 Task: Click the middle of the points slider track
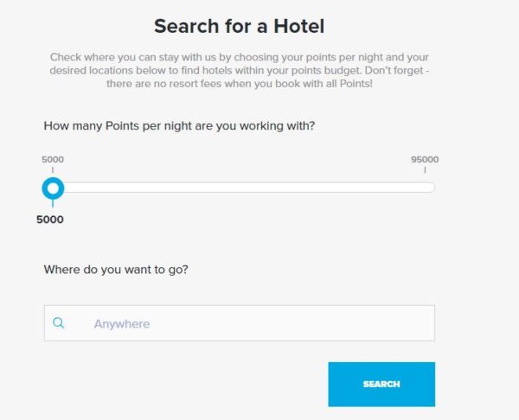pos(244,188)
